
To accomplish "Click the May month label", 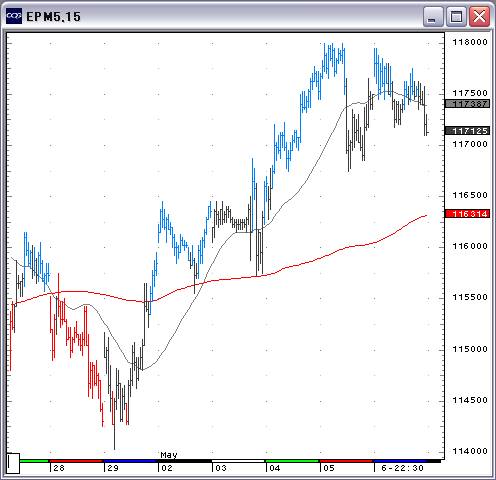I will click(169, 455).
